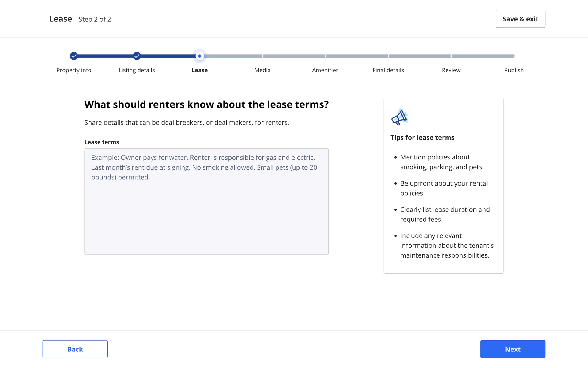Open the Final details step label

coord(388,70)
